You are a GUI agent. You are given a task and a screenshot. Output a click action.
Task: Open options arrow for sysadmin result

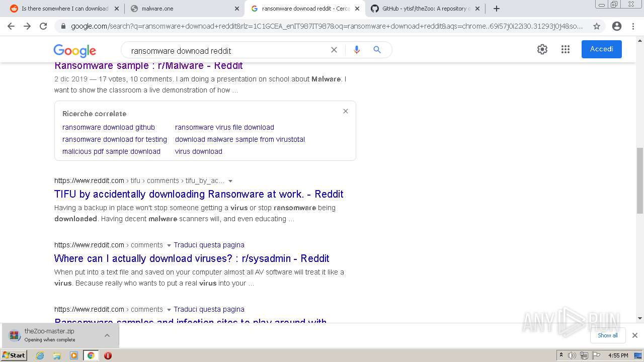169,245
